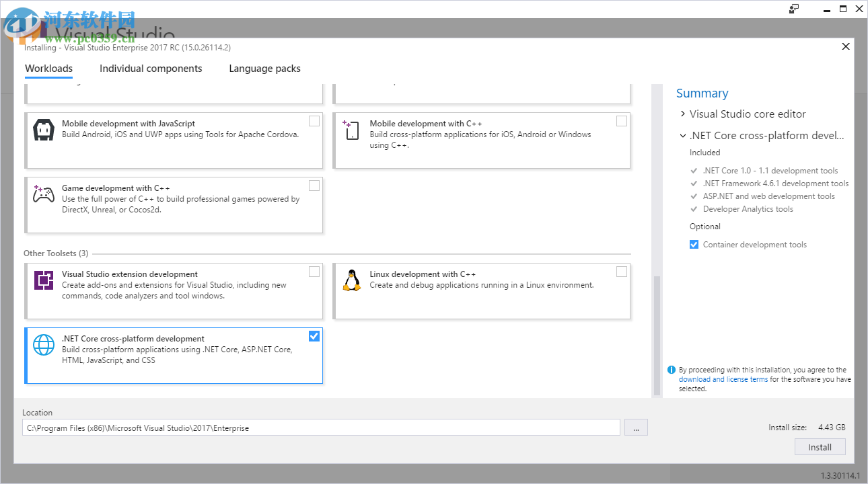Click the Visual Studio extension development title
Image resolution: width=868 pixels, height=484 pixels.
pyautogui.click(x=130, y=274)
